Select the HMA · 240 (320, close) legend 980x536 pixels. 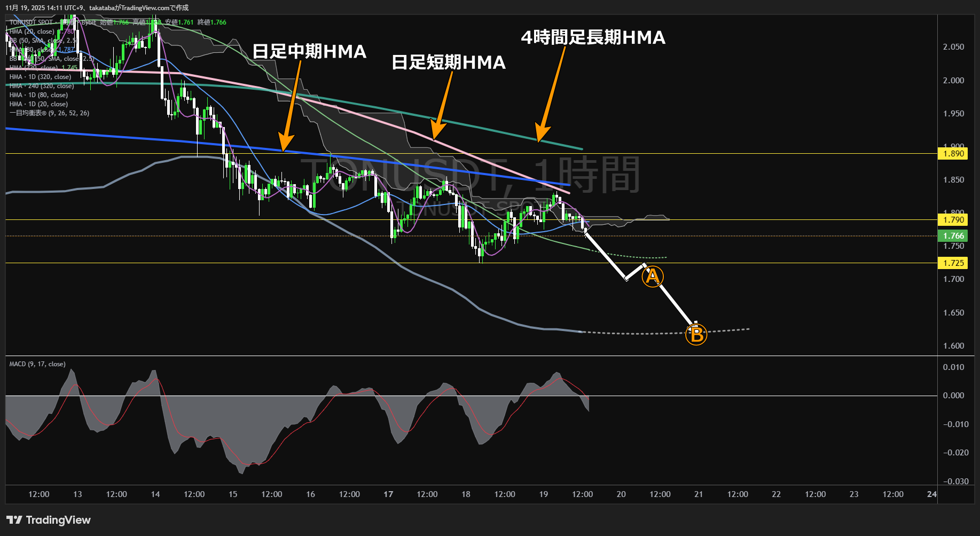click(x=42, y=86)
